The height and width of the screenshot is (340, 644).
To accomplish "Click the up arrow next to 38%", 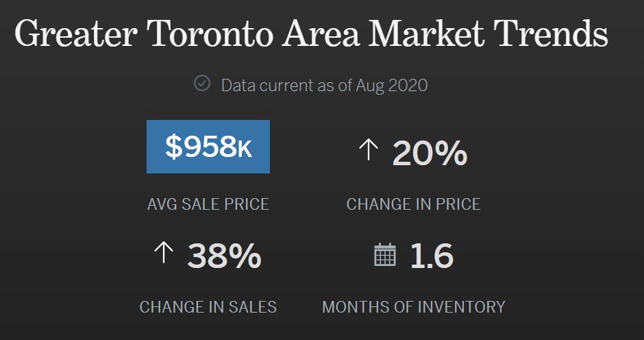I will tap(164, 252).
